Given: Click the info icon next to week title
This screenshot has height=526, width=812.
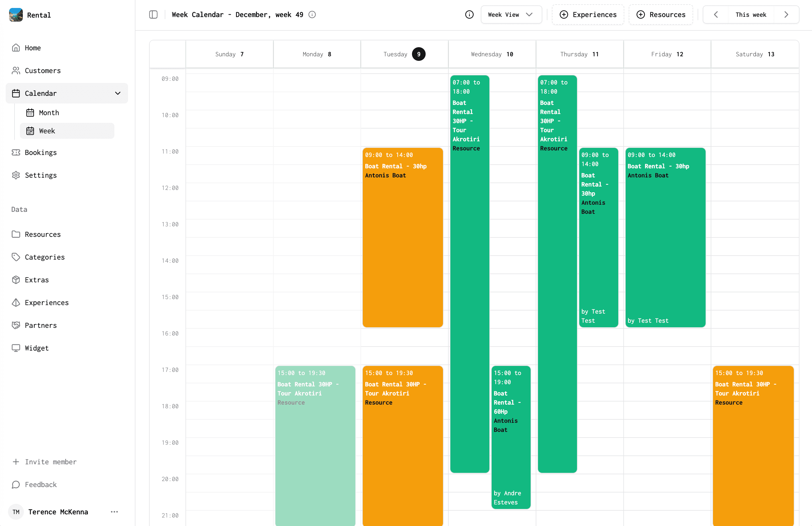Looking at the screenshot, I should (312, 14).
